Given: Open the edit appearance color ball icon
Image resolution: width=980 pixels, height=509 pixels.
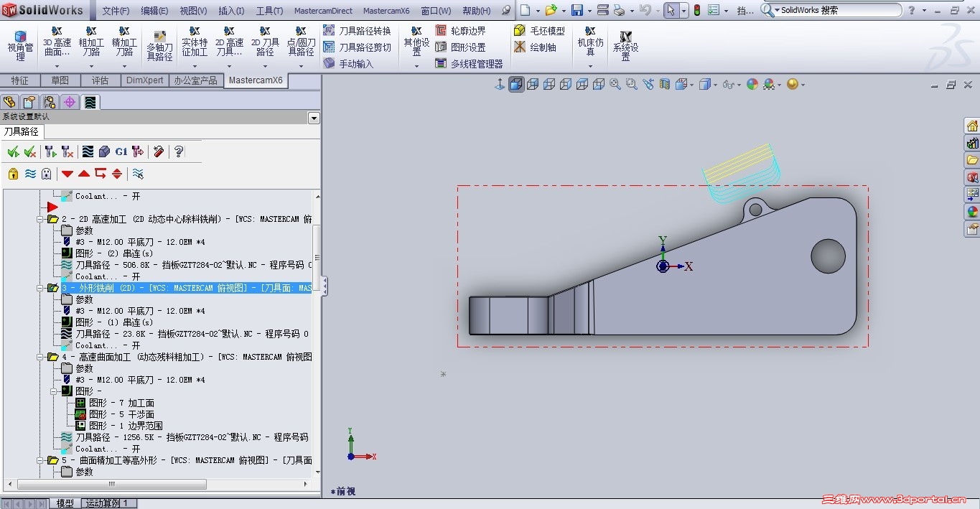Looking at the screenshot, I should [752, 84].
